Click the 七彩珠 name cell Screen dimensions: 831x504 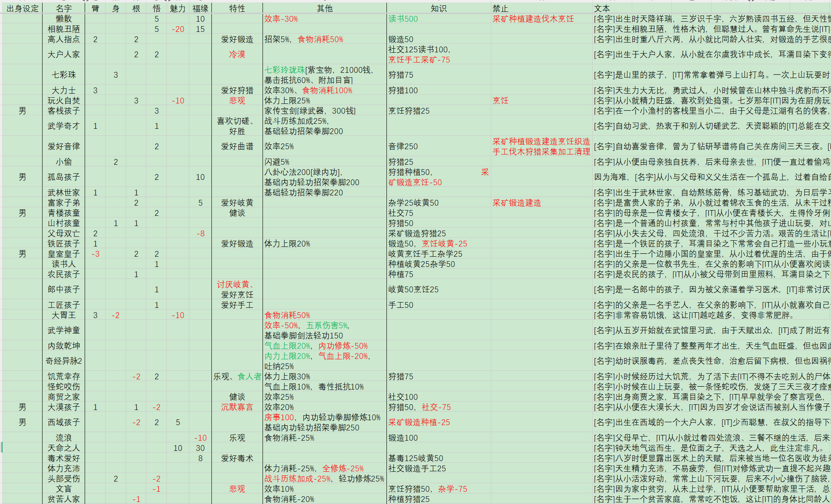(64, 75)
